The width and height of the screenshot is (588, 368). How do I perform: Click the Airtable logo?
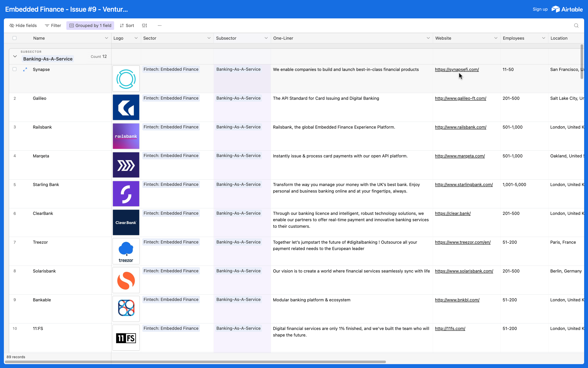(x=567, y=9)
